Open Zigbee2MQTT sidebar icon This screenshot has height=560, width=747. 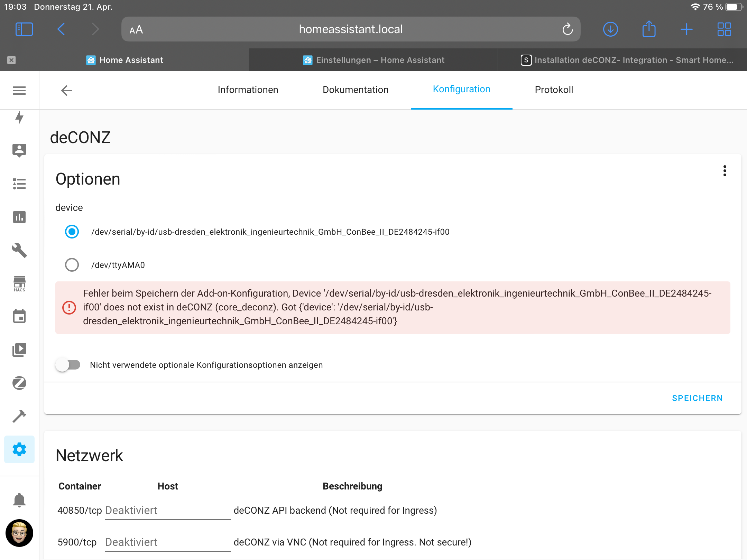(19, 383)
